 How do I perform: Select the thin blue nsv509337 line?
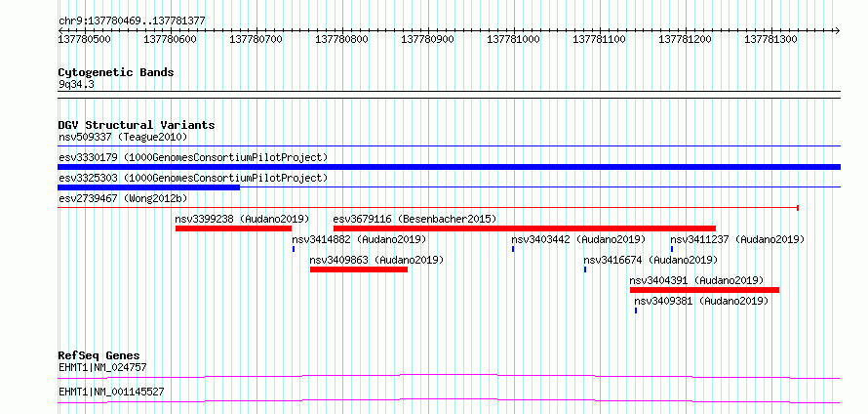click(x=449, y=146)
